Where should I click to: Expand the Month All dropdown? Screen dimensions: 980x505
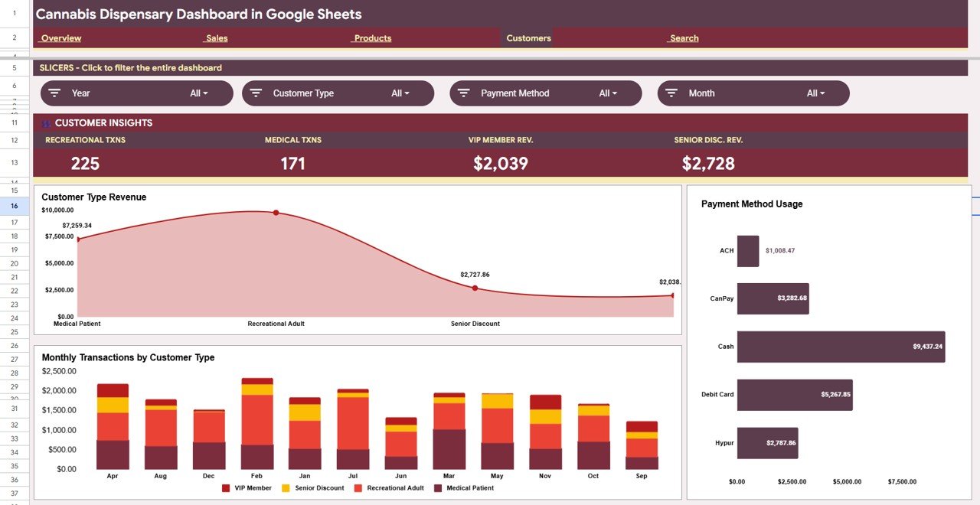pos(816,93)
